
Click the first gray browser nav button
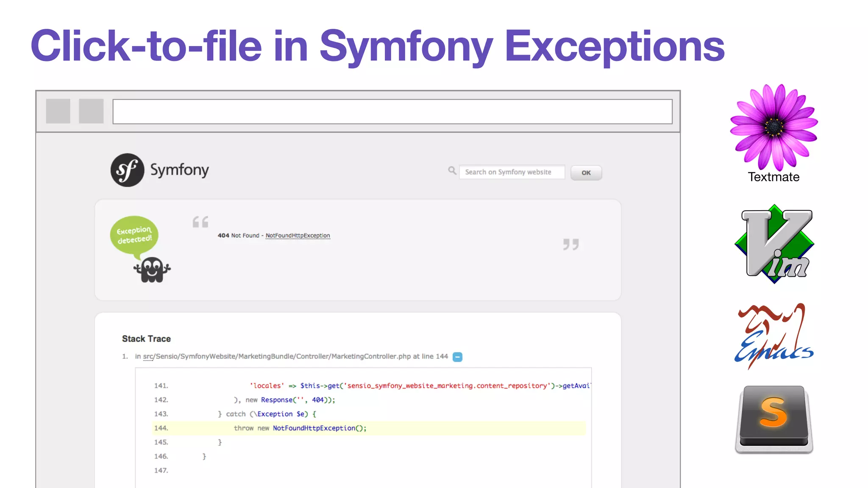(58, 111)
